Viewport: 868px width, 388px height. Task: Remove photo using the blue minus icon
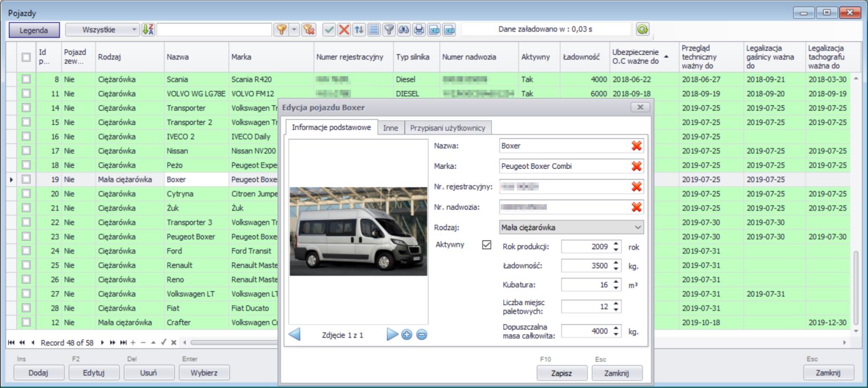coord(422,335)
